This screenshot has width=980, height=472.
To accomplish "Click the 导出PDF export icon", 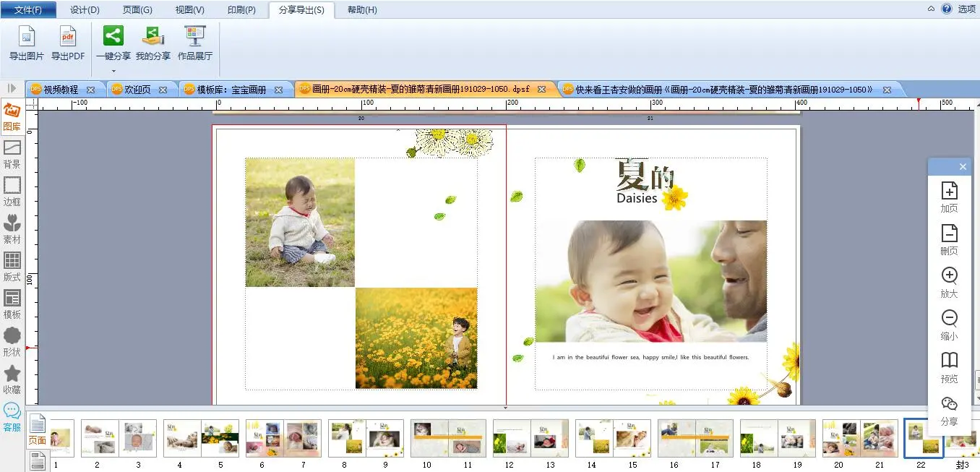I will pyautogui.click(x=68, y=43).
